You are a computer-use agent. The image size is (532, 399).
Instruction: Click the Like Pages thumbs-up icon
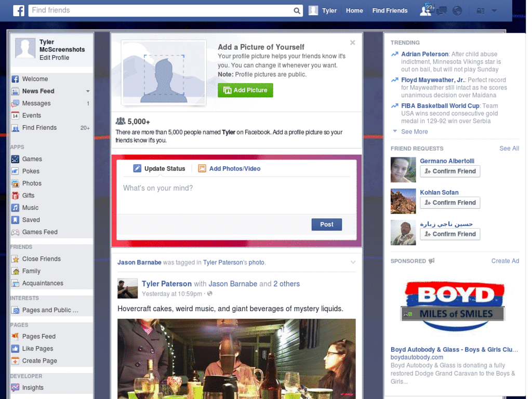coord(15,349)
